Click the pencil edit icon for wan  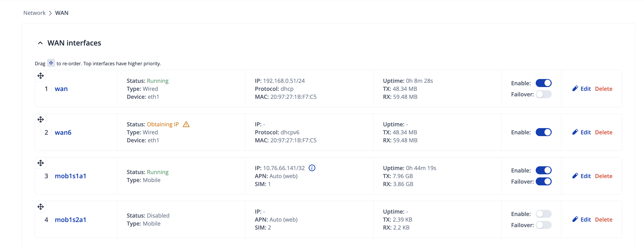(x=575, y=89)
